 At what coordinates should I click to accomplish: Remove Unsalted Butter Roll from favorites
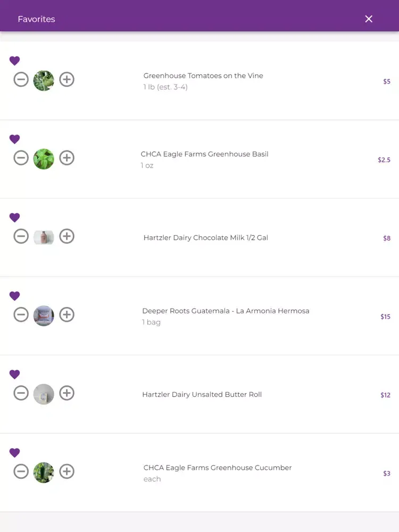[x=14, y=374]
